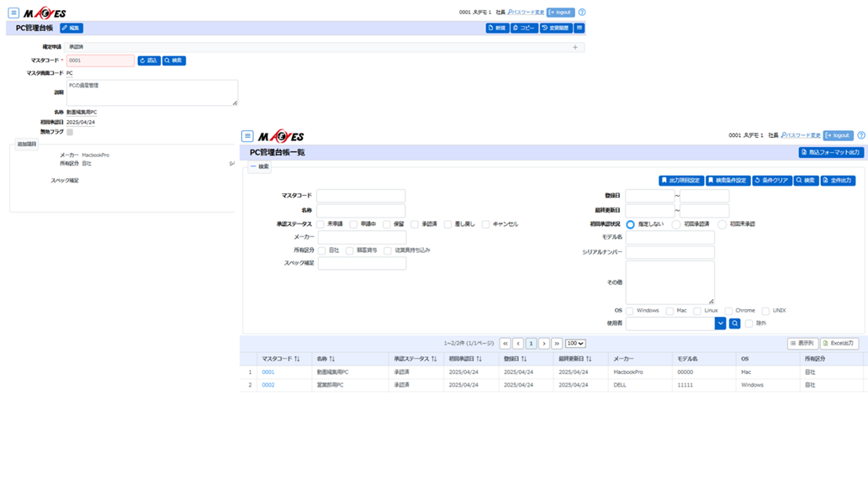Sort by 承認ステータス column header

(x=415, y=359)
